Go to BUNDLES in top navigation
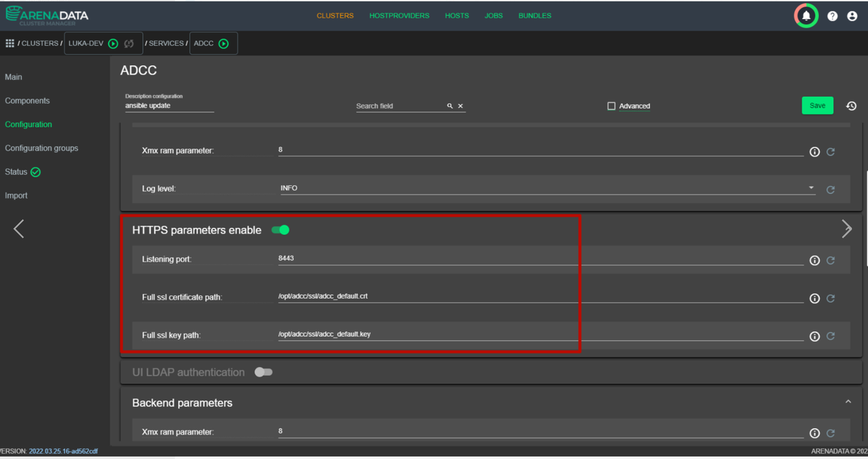Screen dimensions: 868x459 pos(534,16)
